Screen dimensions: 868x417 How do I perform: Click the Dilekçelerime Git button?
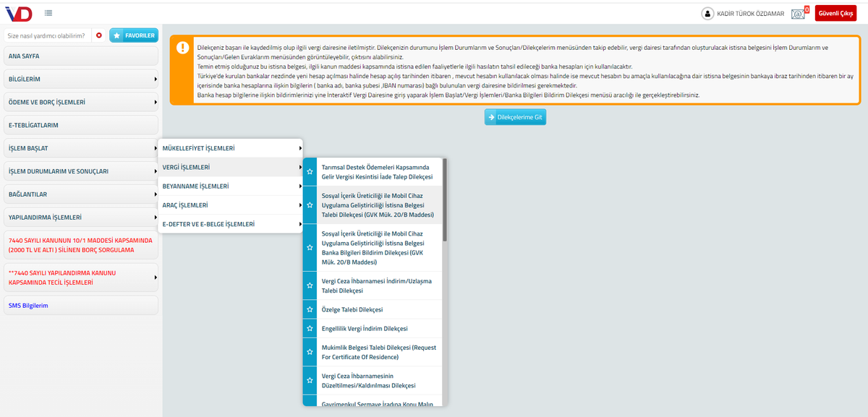point(515,117)
